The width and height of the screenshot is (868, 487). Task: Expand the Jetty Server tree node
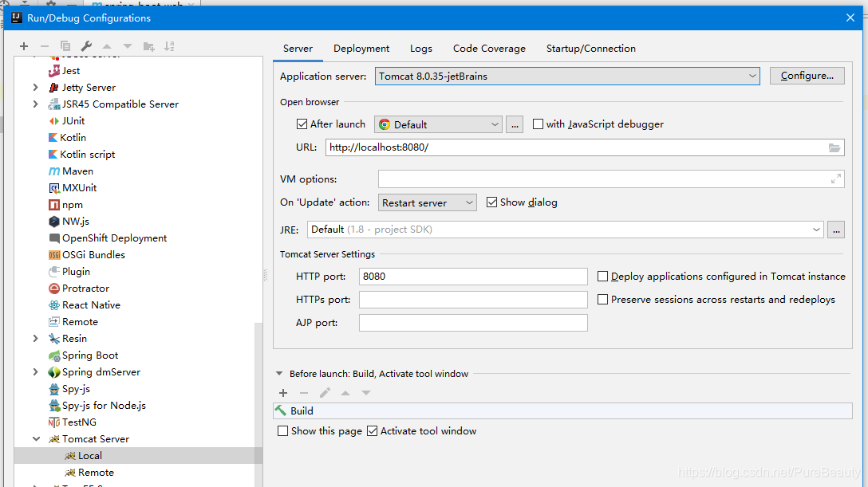(x=35, y=88)
